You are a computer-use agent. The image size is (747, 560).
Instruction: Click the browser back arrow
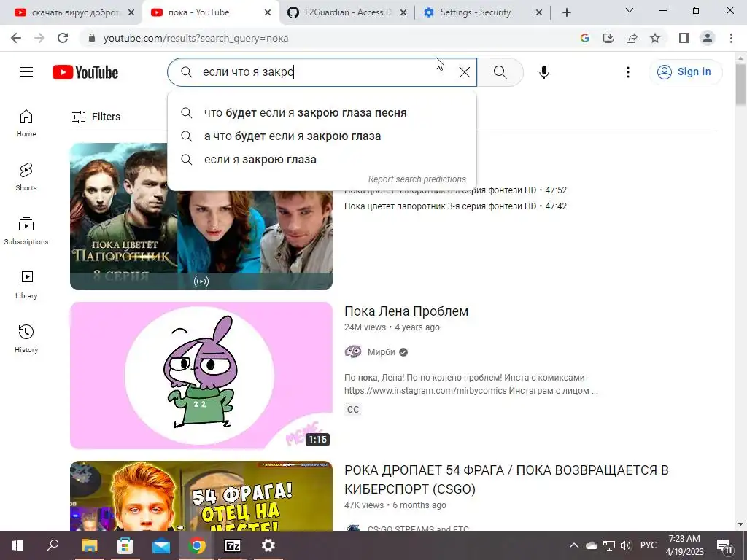16,38
